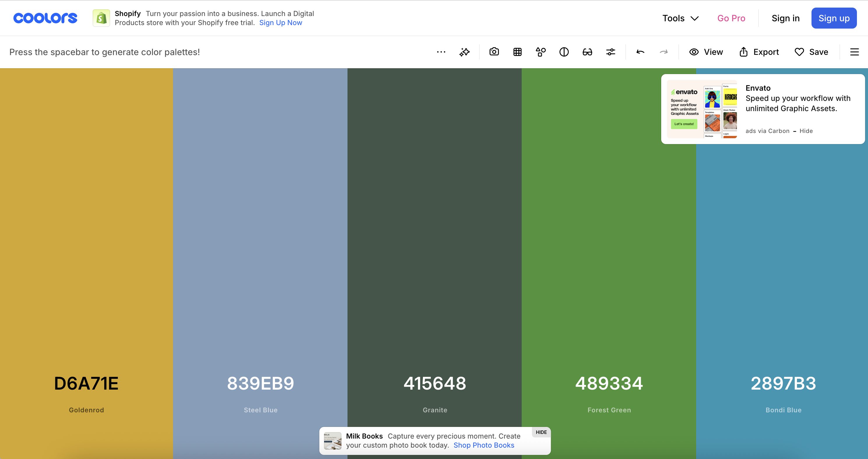Save palette with the heart button
The image size is (868, 459).
pyautogui.click(x=811, y=52)
